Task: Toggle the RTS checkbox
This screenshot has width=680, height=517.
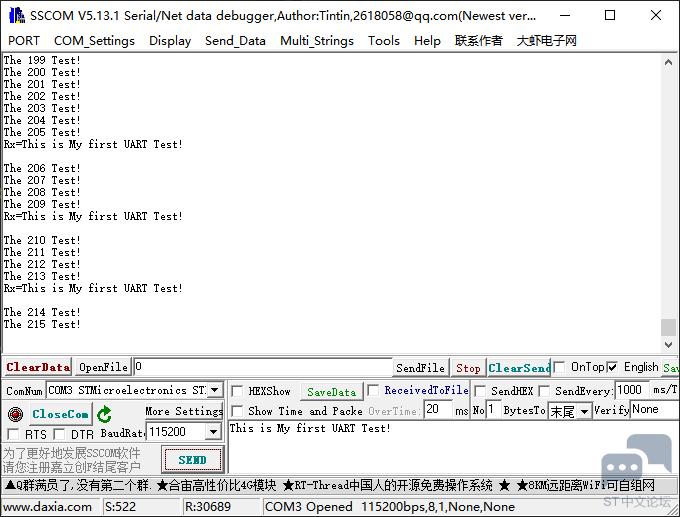Action: click(13, 434)
